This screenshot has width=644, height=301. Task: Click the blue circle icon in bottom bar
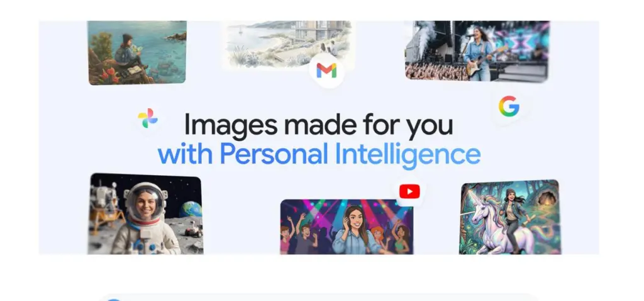[114, 300]
